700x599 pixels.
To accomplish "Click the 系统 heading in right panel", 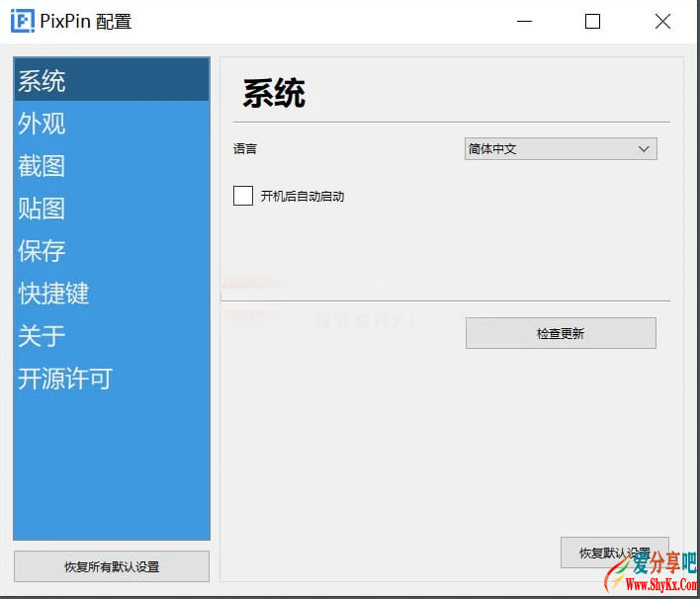I will [274, 93].
